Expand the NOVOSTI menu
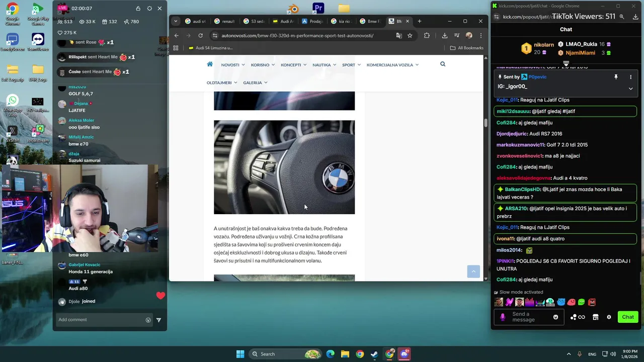Viewport: 644px width, 362px height. pyautogui.click(x=233, y=65)
